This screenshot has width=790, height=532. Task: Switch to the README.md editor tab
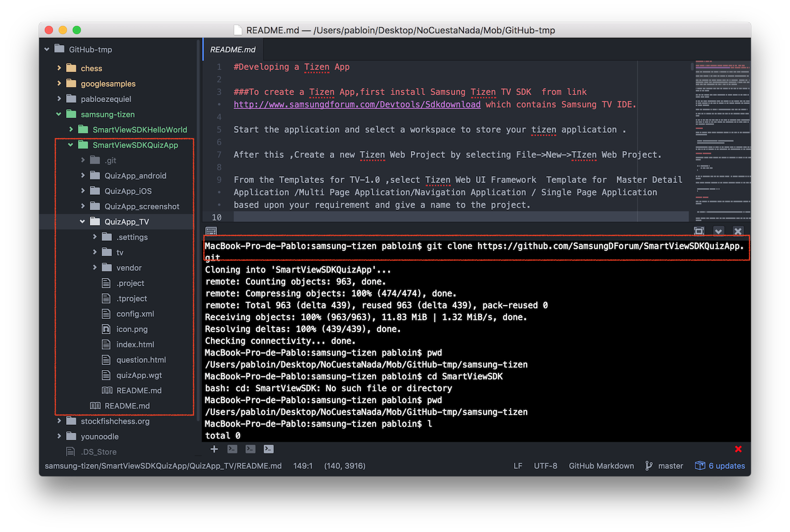(x=233, y=49)
